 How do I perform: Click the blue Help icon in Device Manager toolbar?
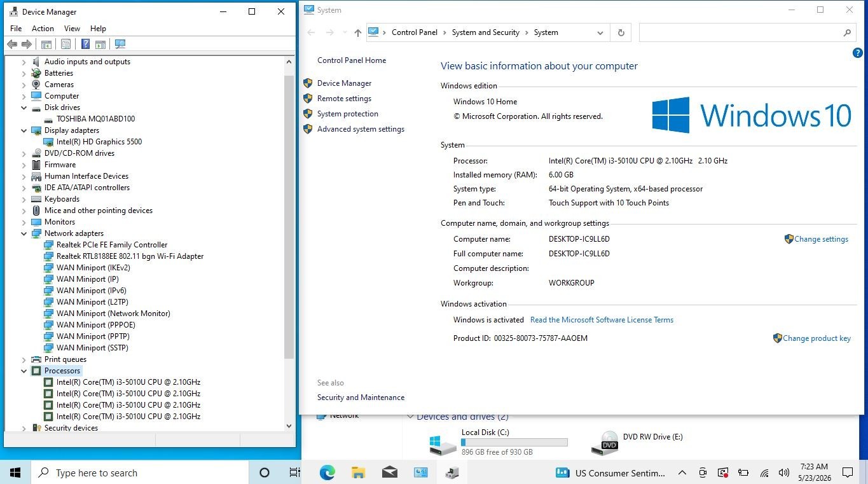tap(85, 44)
